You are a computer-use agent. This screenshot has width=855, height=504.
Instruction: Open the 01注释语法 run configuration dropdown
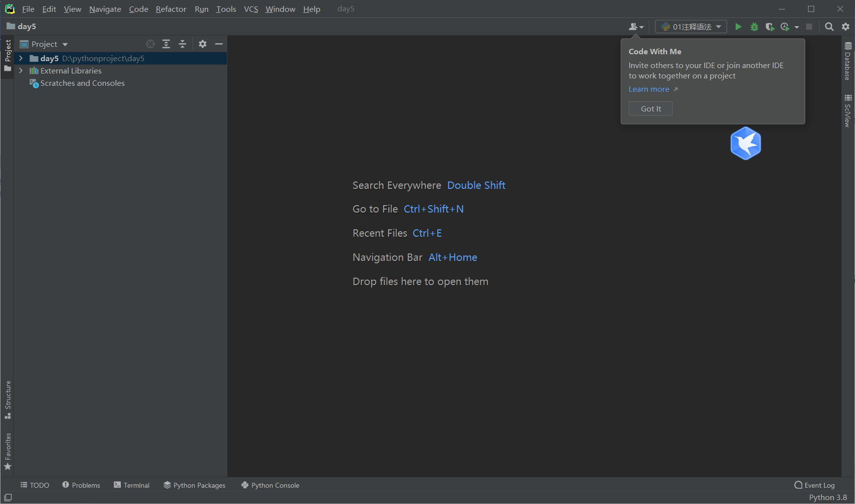pyautogui.click(x=691, y=27)
